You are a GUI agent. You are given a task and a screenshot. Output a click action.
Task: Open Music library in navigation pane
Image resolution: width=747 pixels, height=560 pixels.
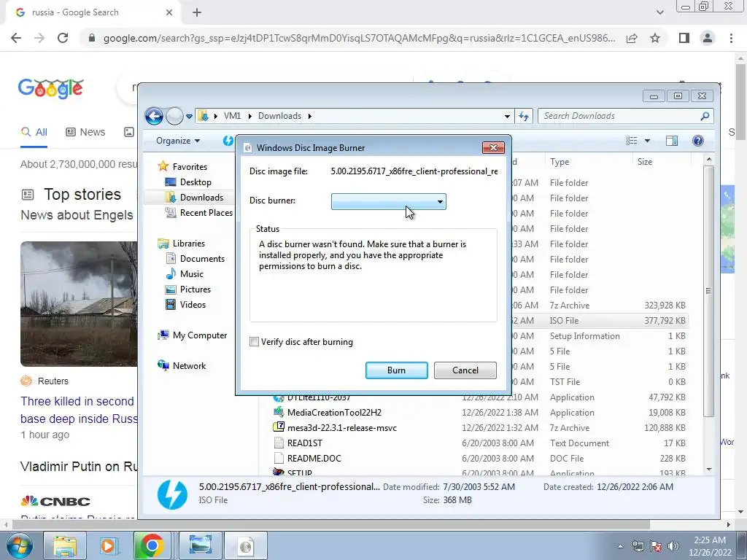(x=192, y=274)
